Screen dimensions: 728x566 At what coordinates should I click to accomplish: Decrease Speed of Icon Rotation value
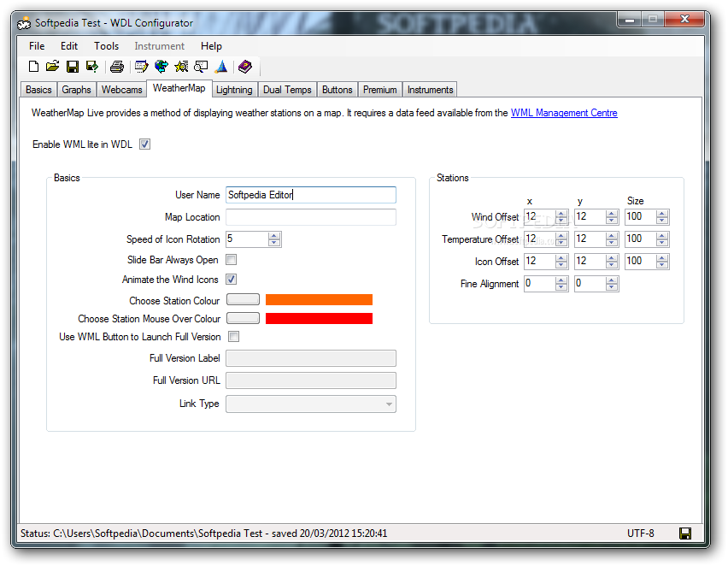(274, 243)
